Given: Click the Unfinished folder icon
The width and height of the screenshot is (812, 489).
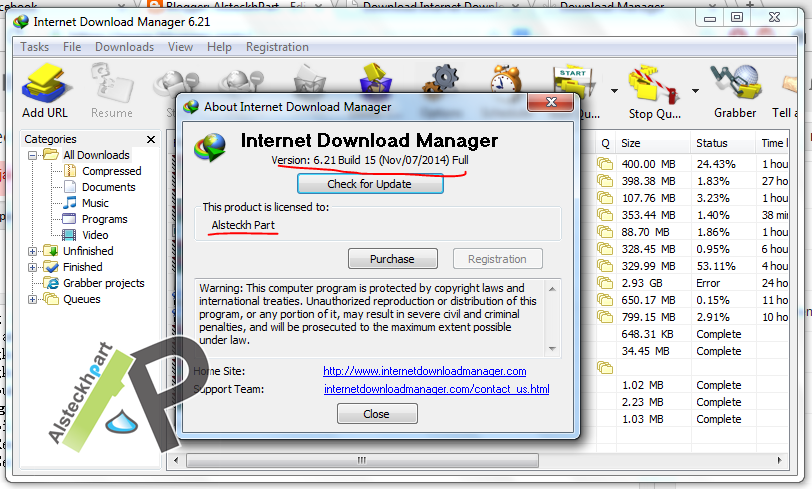Looking at the screenshot, I should [51, 251].
